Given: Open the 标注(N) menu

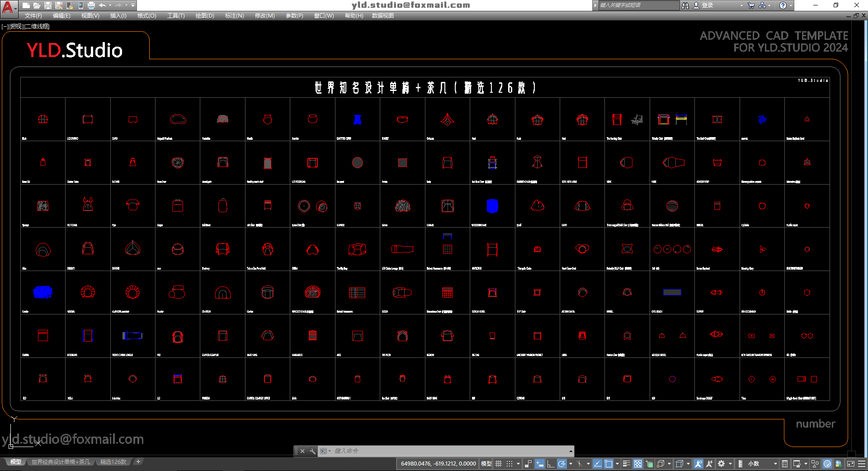Looking at the screenshot, I should (234, 16).
